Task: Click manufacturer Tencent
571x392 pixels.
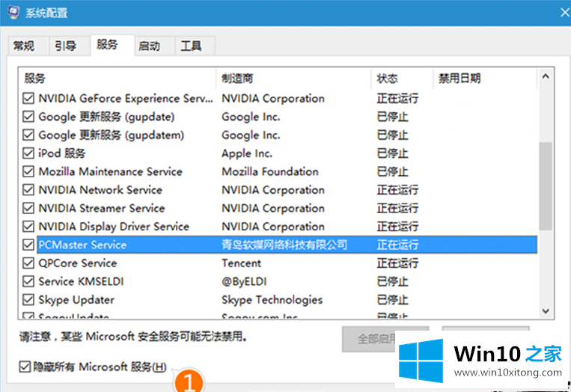Action: click(242, 263)
